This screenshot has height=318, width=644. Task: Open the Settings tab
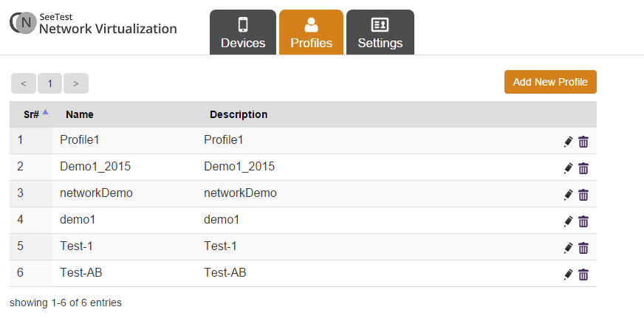point(380,32)
